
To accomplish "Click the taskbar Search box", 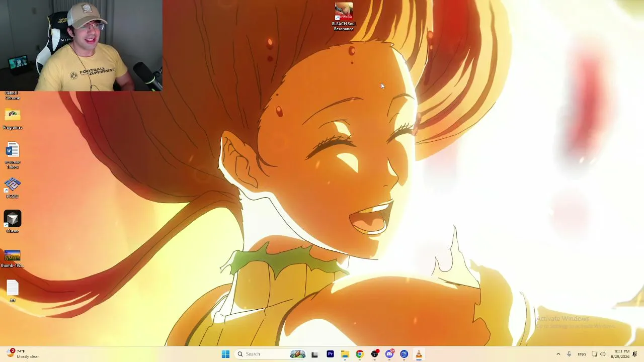I will 271,354.
